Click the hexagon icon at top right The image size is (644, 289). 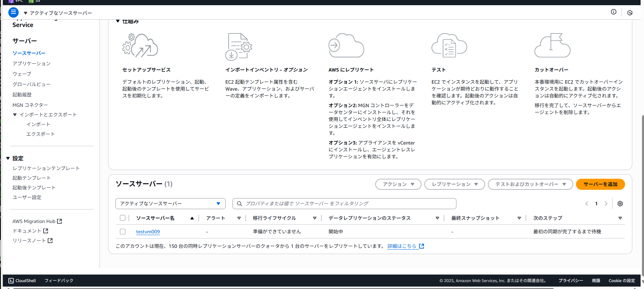(630, 13)
